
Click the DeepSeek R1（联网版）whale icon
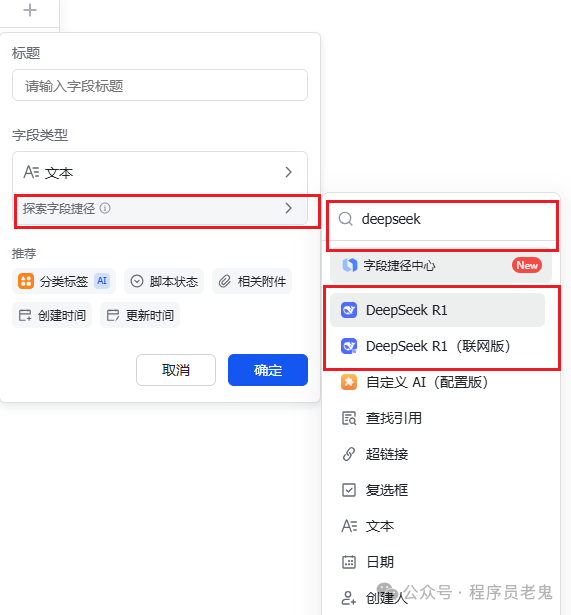pos(349,346)
